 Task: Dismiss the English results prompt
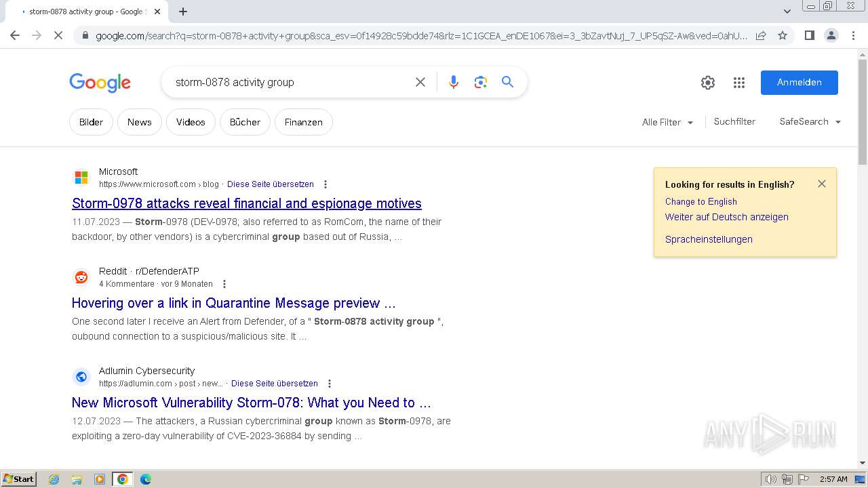[x=822, y=184]
